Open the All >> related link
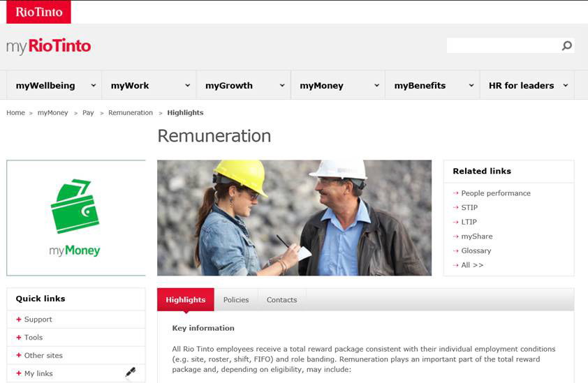The image size is (588, 383). click(472, 265)
